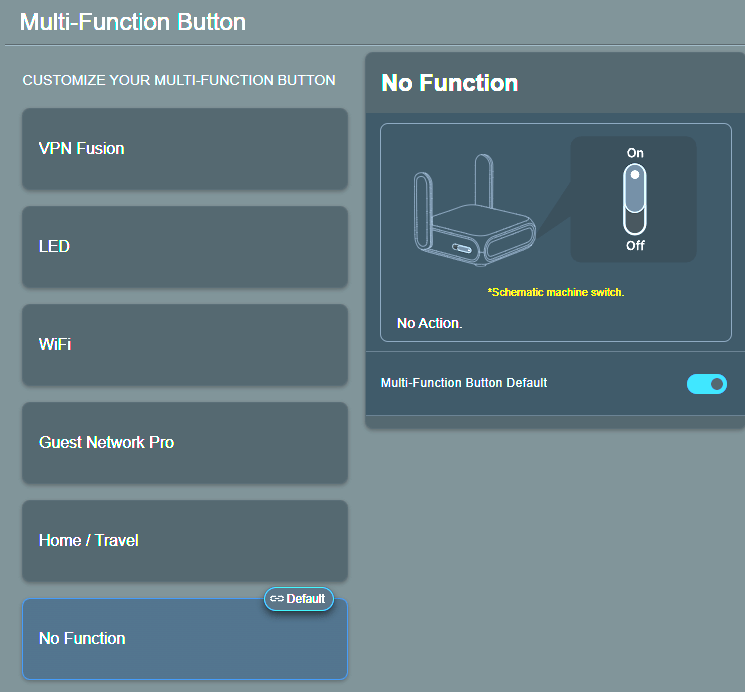Click the On label above switch
This screenshot has height=692, width=745.
pos(635,152)
